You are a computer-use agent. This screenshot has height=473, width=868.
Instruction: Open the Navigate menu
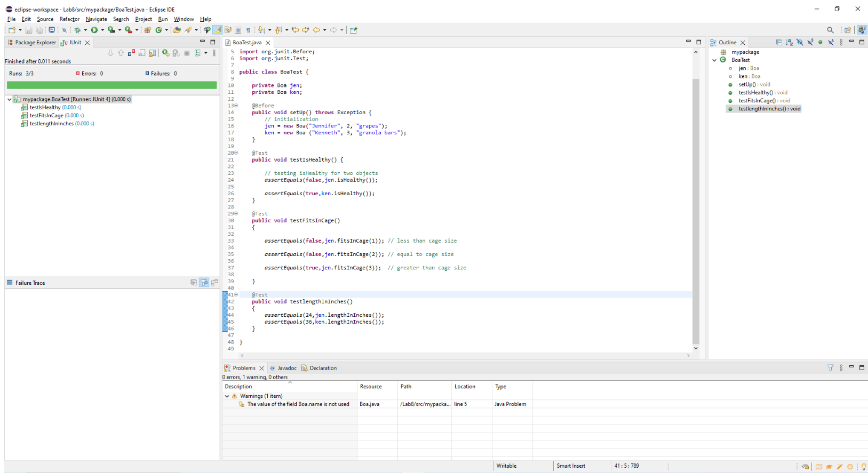(96, 19)
